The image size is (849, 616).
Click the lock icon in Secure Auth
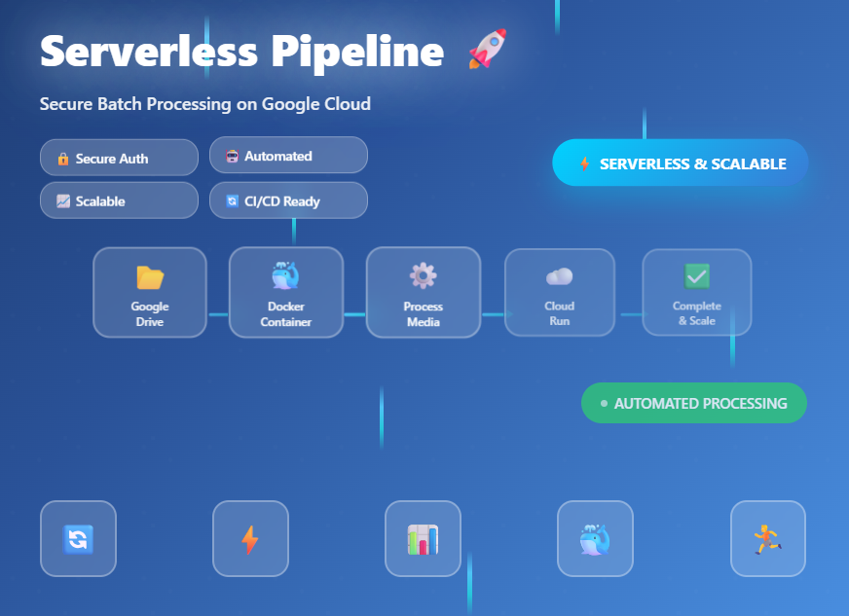[x=63, y=159]
